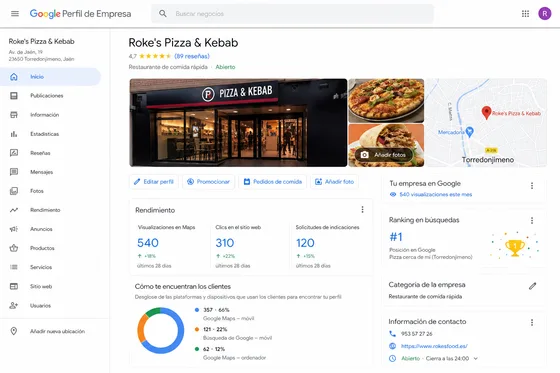The height and width of the screenshot is (373, 560).
Task: Click the red Roke's Pizza & Kebab map pin
Action: click(x=486, y=113)
